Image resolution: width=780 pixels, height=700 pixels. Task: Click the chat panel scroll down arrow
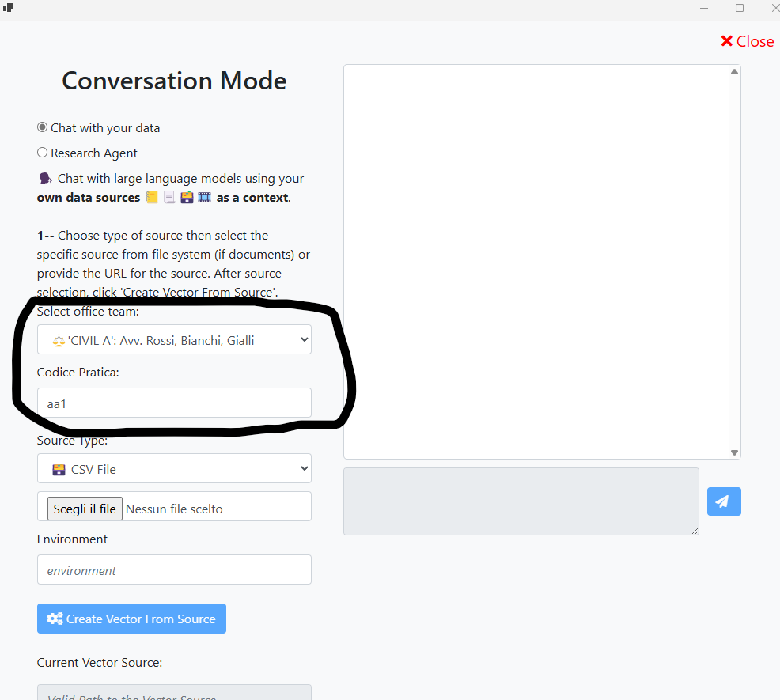pyautogui.click(x=734, y=452)
